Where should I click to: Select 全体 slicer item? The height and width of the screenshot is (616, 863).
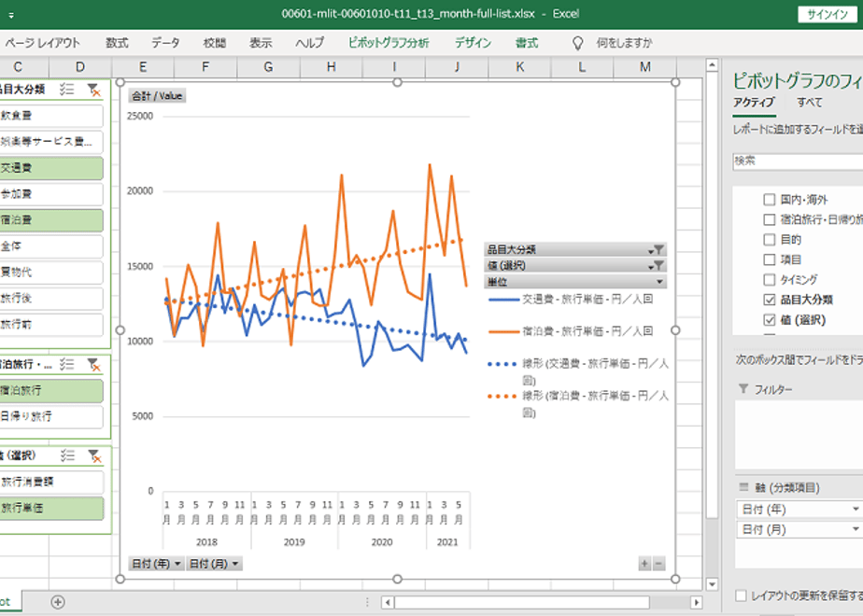tap(50, 245)
